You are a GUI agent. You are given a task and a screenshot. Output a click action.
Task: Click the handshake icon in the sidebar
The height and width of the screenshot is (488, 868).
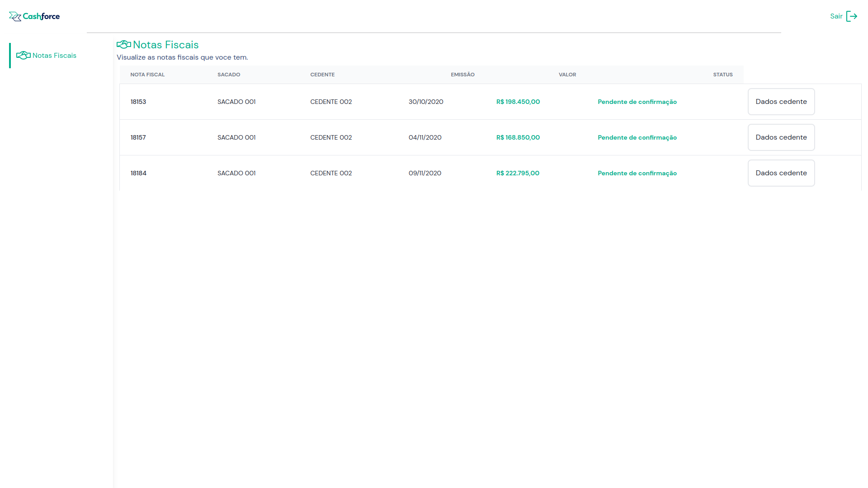click(x=24, y=56)
